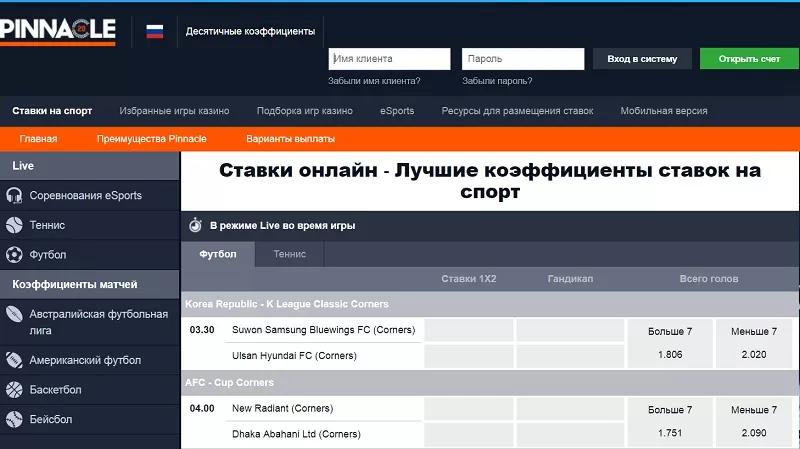
Task: Click the baseball icon in sidebar
Action: [x=14, y=419]
